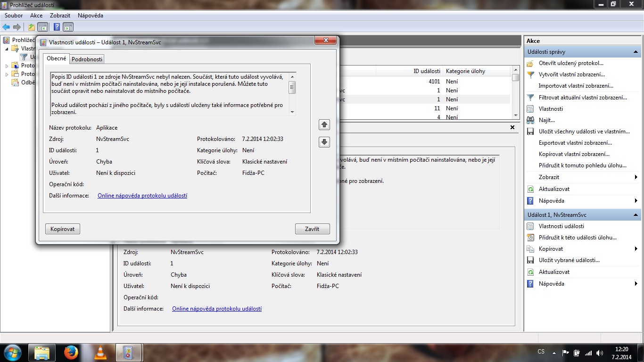Screen dimensions: 644x362
Task: Close the preview pane with the X
Action: tap(512, 127)
